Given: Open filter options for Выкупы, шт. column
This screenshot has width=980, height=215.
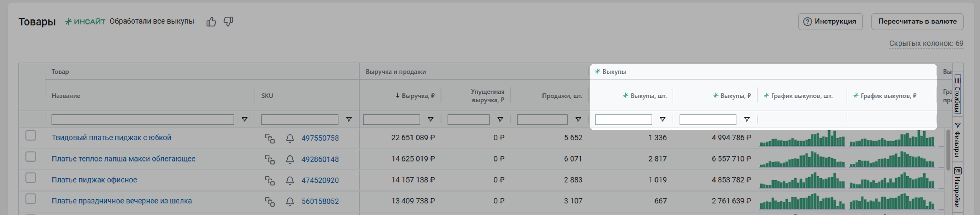Looking at the screenshot, I should click(x=662, y=119).
